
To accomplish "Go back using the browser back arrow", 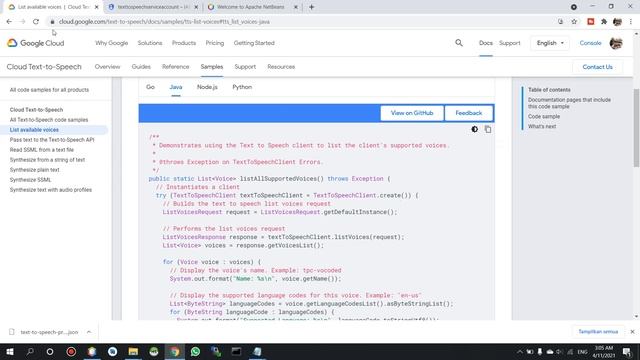I will pyautogui.click(x=9, y=22).
